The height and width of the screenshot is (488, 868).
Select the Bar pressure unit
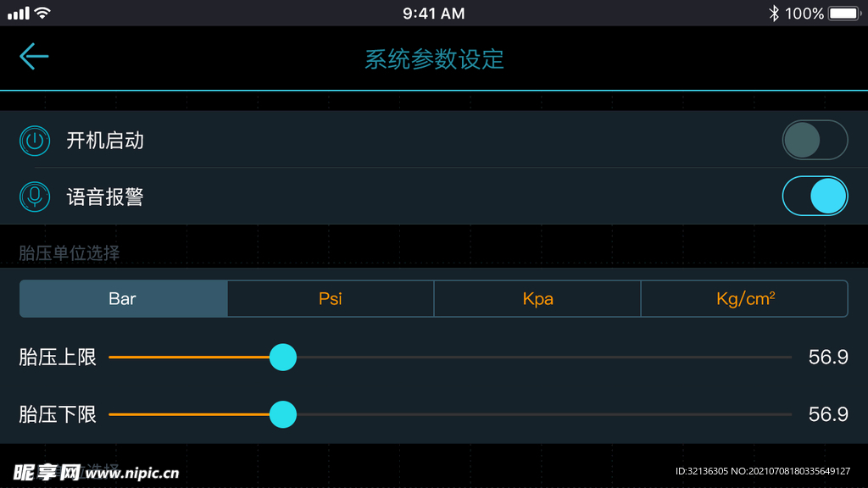[124, 299]
